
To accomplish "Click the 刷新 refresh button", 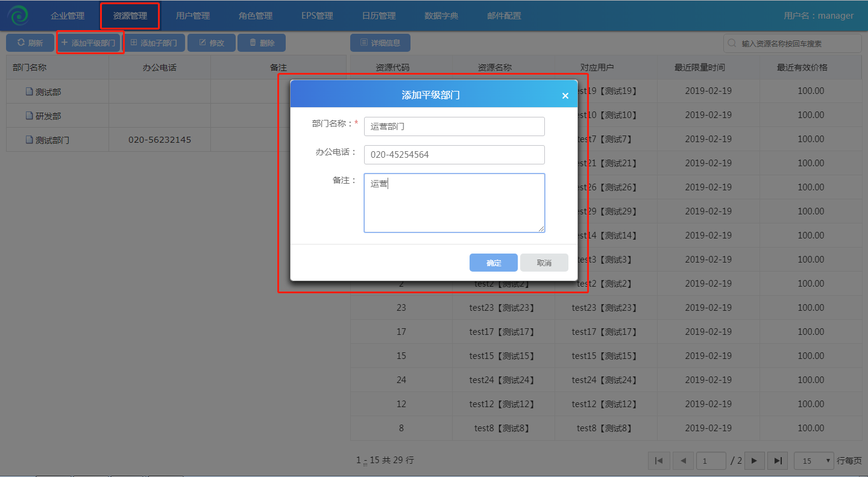I will click(x=30, y=43).
